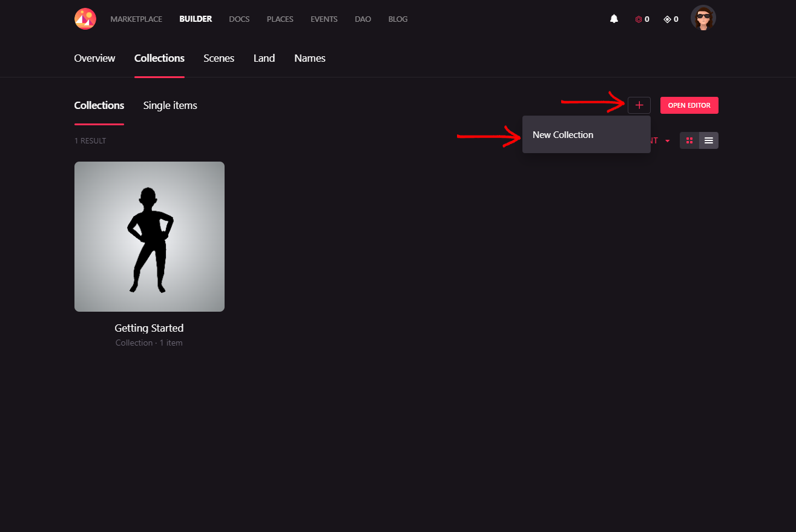Switch to list view layout
Image resolution: width=796 pixels, height=532 pixels.
click(708, 140)
